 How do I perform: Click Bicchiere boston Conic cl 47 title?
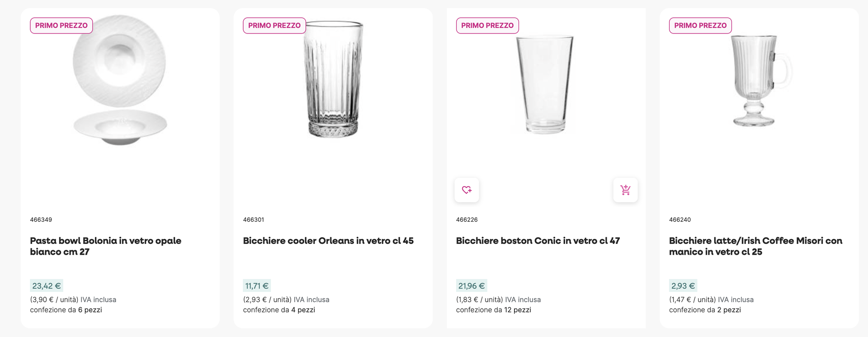(538, 241)
